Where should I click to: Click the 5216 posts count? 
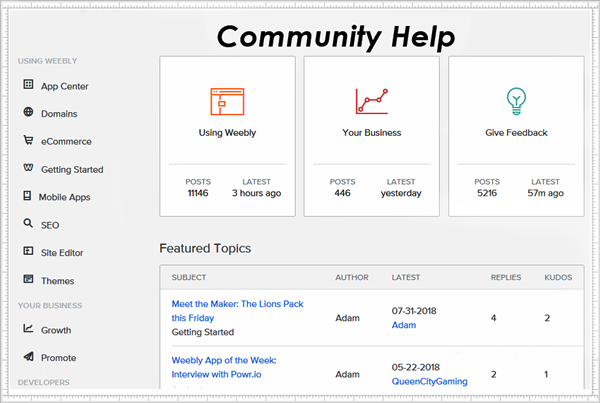(487, 193)
